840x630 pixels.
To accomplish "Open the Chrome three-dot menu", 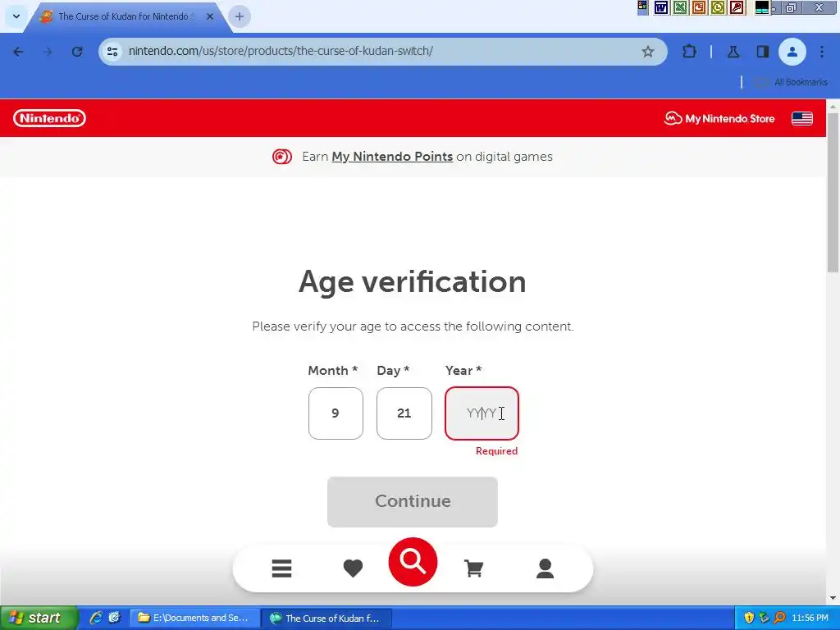I will pos(822,52).
